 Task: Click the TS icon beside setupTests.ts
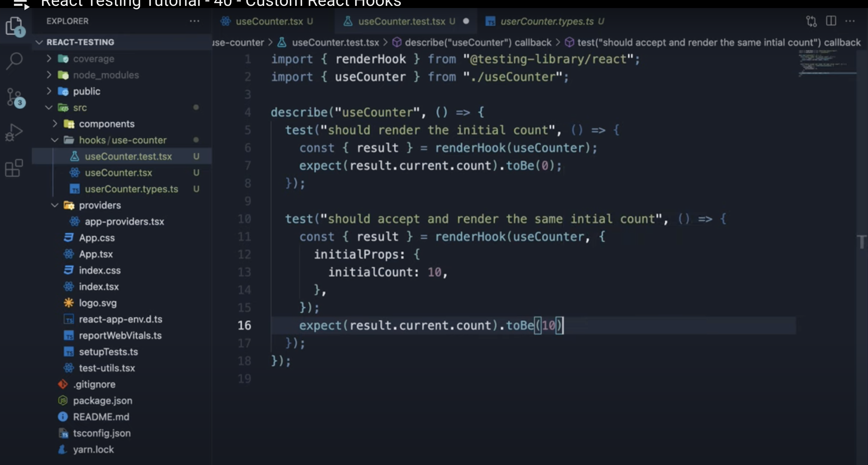tap(69, 352)
